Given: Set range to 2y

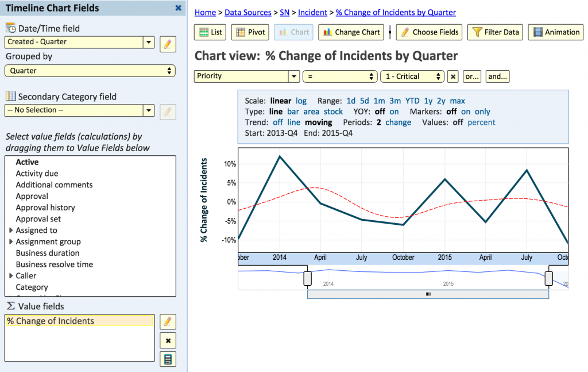Looking at the screenshot, I should [441, 101].
